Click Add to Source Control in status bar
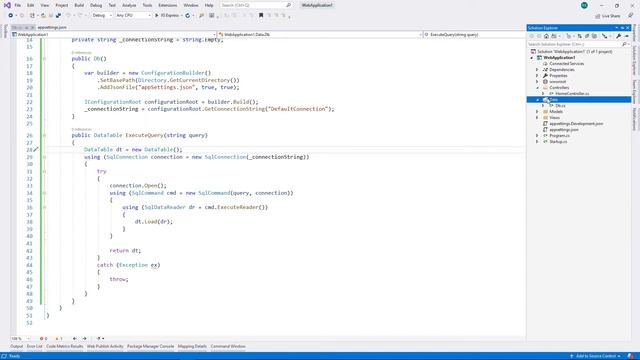The width and height of the screenshot is (640, 360). (x=596, y=356)
